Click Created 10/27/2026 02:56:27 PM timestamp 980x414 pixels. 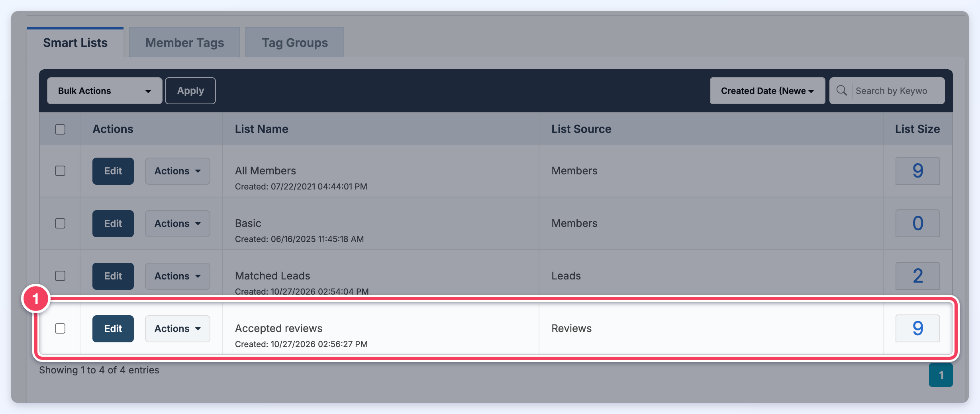click(301, 344)
